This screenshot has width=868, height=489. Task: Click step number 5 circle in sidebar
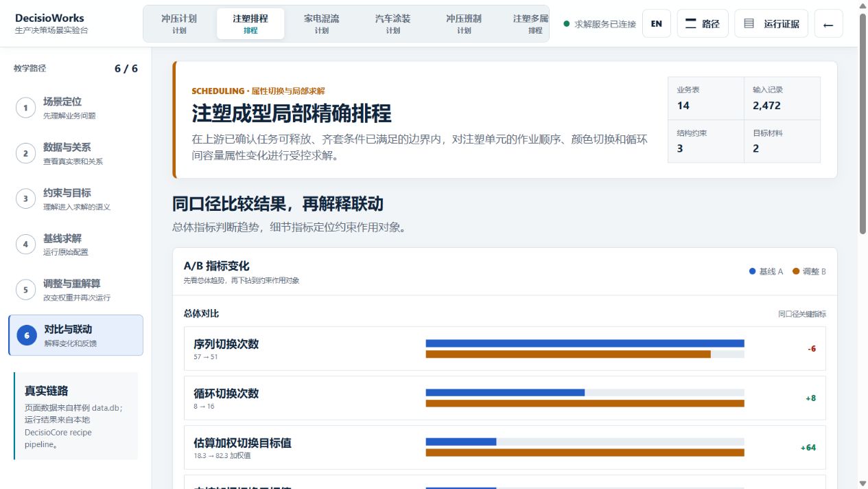(25, 290)
